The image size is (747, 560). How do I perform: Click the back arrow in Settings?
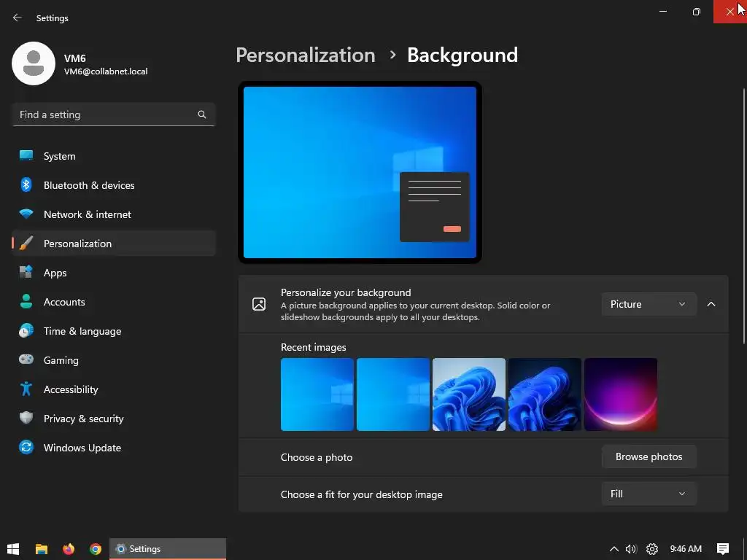click(x=18, y=17)
